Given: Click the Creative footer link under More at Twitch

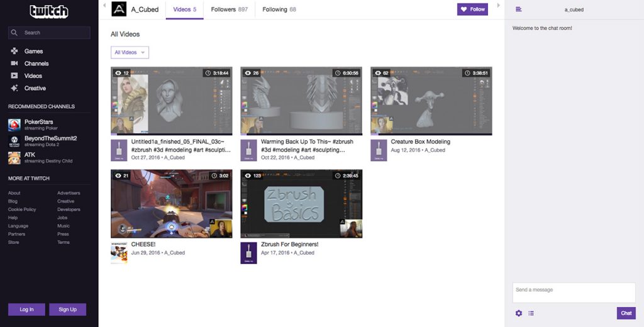Looking at the screenshot, I should (x=65, y=201).
